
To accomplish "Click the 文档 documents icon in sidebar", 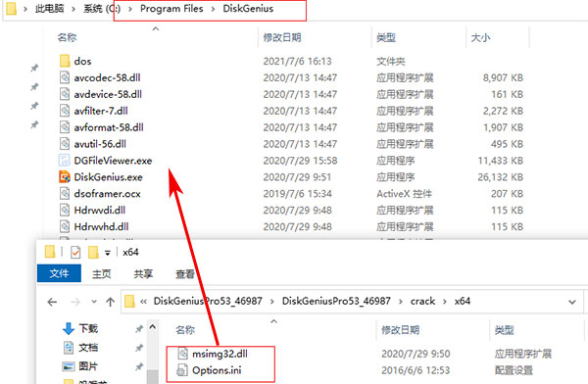I will point(69,348).
